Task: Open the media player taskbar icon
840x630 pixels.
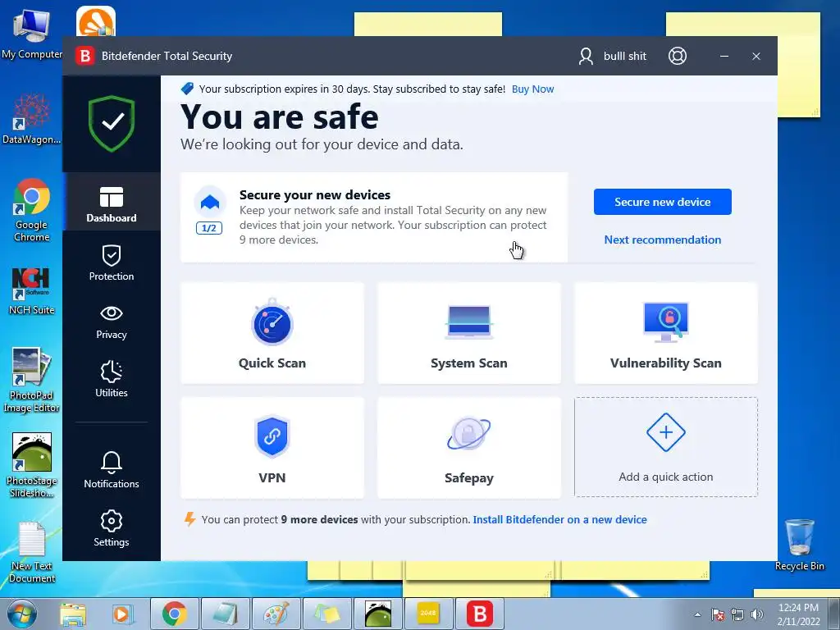Action: [x=122, y=614]
